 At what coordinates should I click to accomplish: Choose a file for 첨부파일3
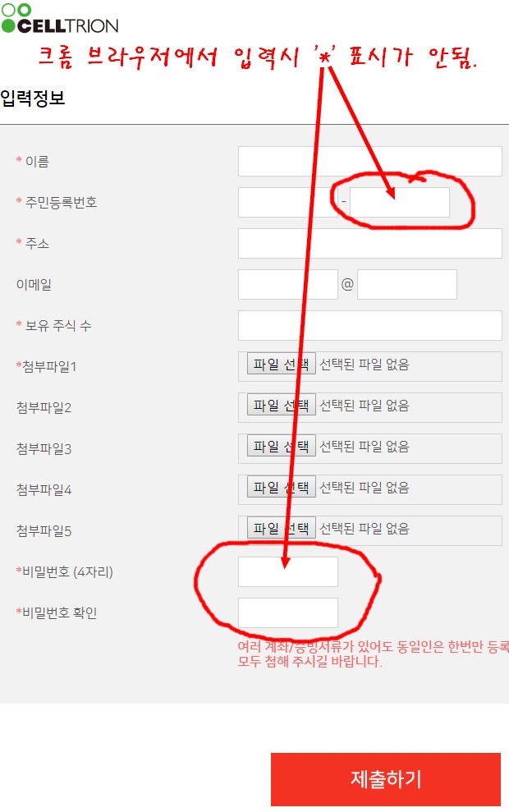coord(281,446)
